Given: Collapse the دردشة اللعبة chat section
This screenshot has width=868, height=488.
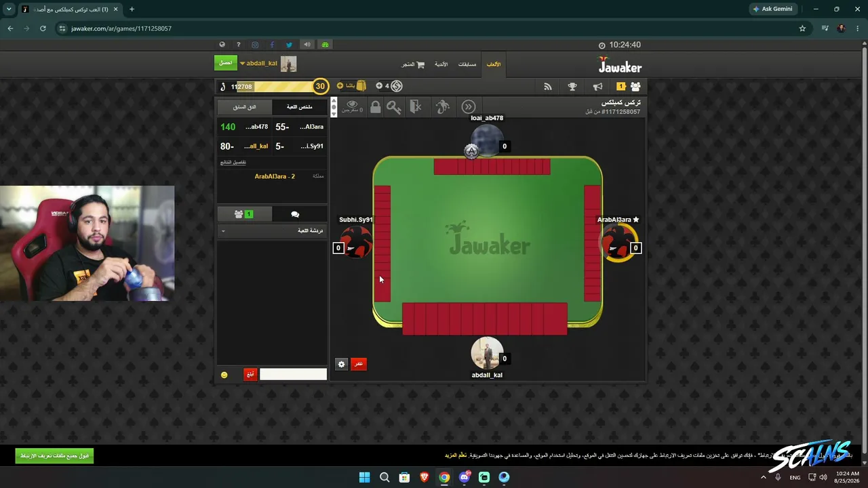Looking at the screenshot, I should coord(272,230).
